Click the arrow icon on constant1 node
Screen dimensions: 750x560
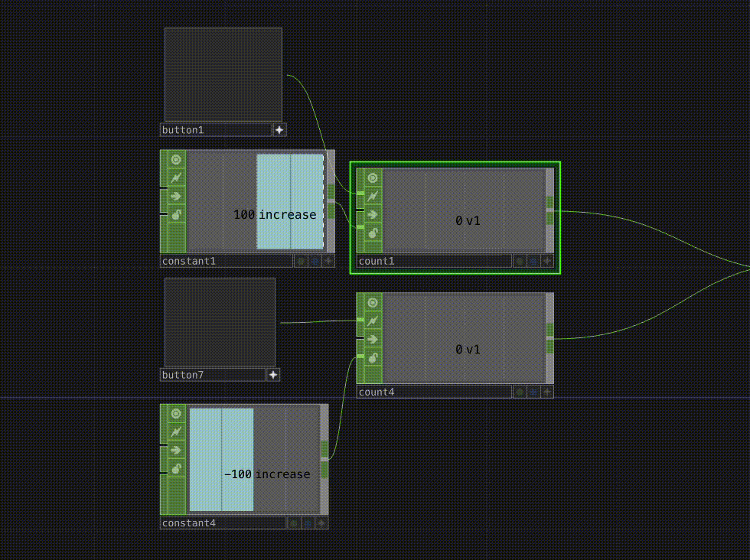coord(175,196)
